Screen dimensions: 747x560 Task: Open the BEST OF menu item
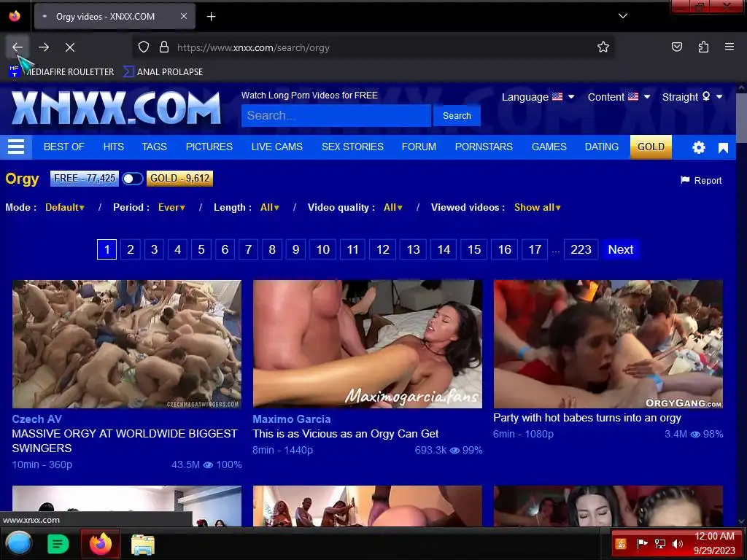coord(64,147)
